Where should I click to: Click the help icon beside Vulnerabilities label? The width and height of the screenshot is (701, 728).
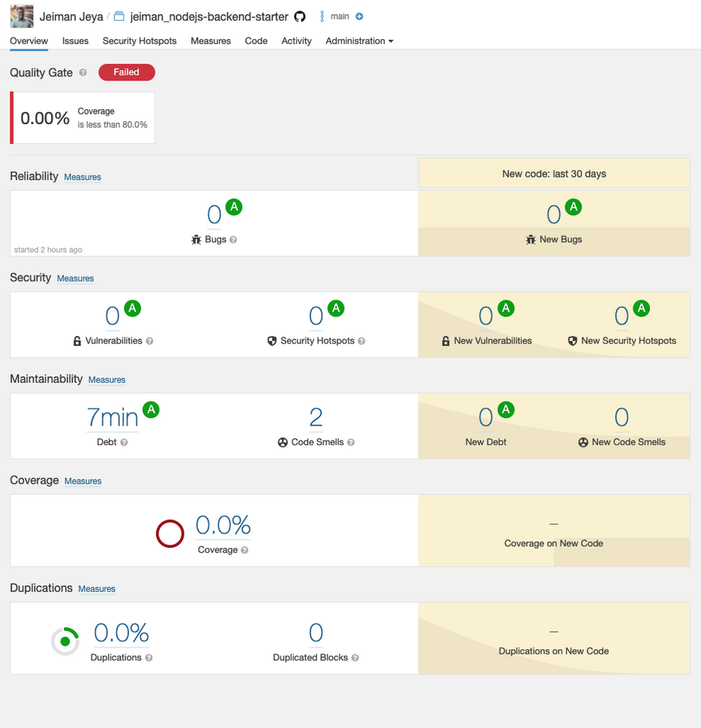[x=150, y=341]
